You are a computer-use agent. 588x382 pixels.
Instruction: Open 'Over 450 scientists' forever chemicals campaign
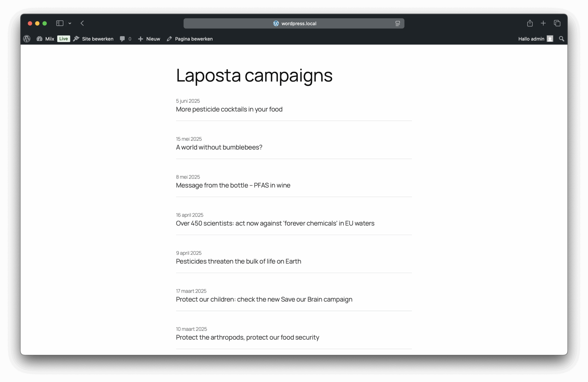[x=275, y=223]
